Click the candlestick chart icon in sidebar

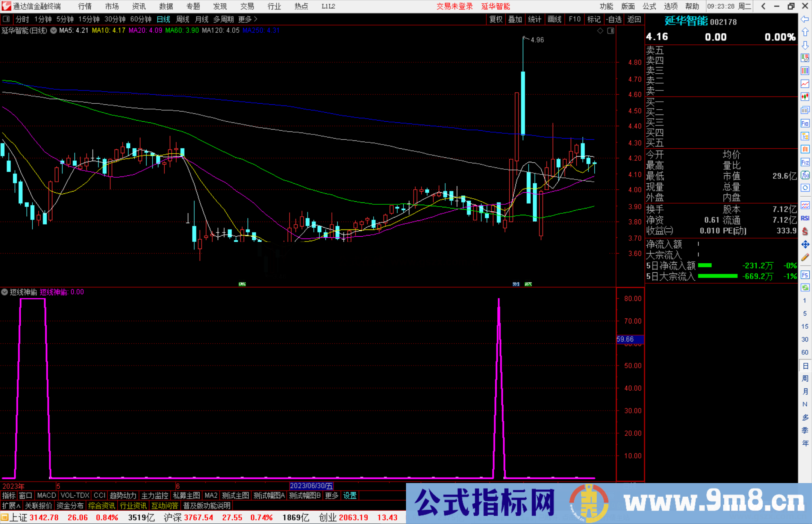coord(805,97)
